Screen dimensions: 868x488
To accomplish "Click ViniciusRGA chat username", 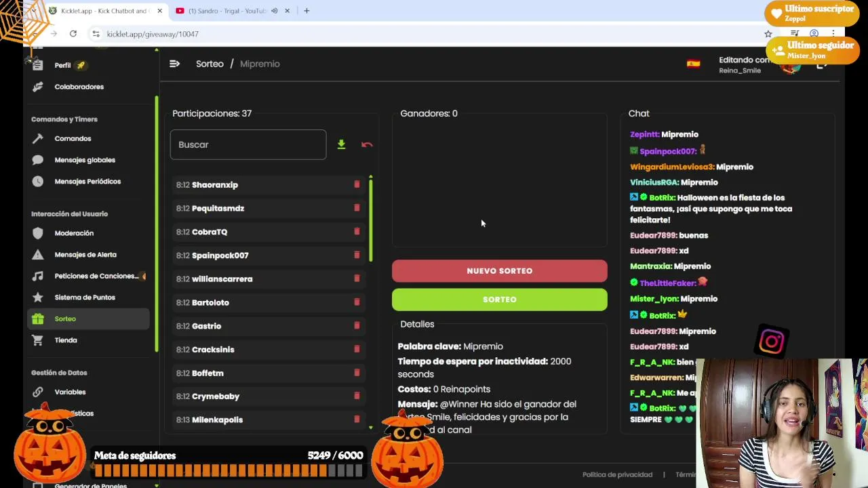I will click(654, 182).
